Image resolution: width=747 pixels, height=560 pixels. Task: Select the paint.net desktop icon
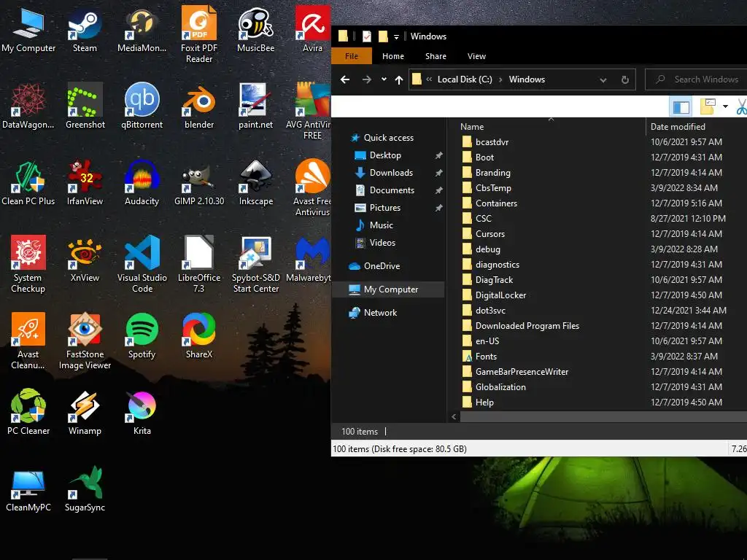pos(256,106)
